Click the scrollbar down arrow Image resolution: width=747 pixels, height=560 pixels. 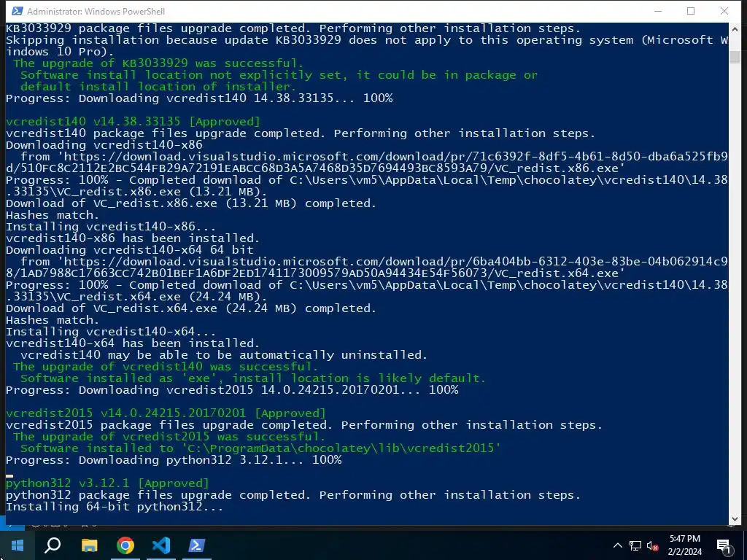pyautogui.click(x=735, y=518)
